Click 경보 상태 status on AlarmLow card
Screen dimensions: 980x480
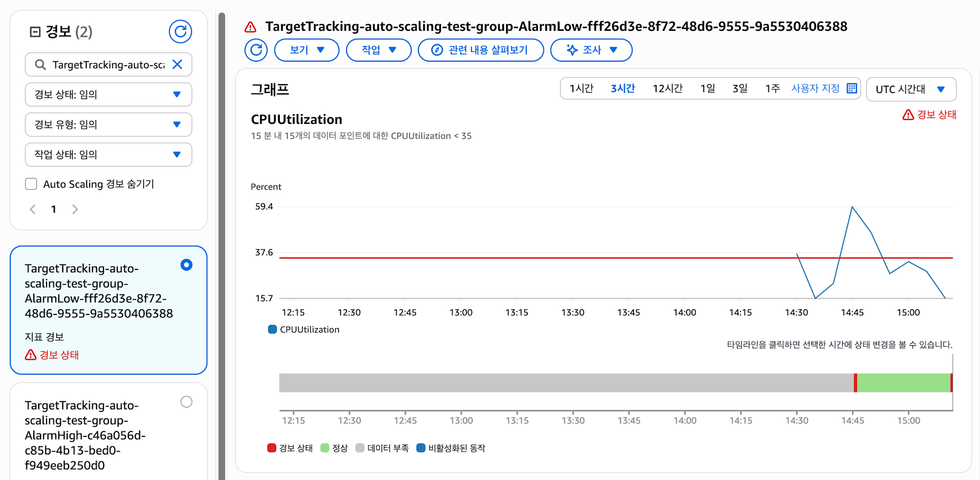(52, 355)
